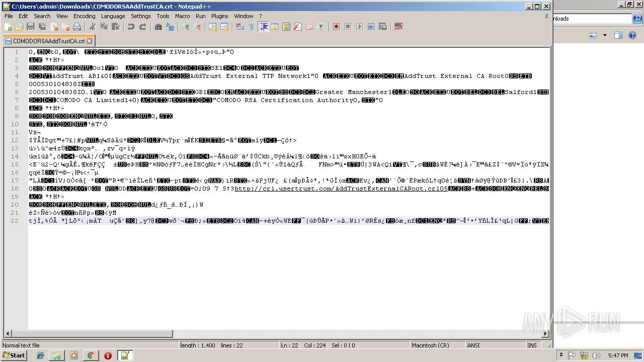Toggle Folder as Workspace icon
644x362 pixels.
[309, 27]
